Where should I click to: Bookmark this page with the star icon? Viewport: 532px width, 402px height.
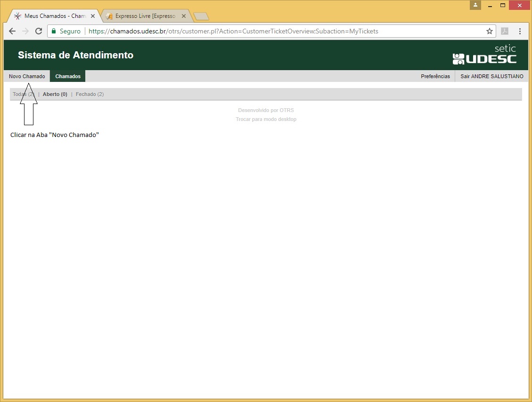490,31
